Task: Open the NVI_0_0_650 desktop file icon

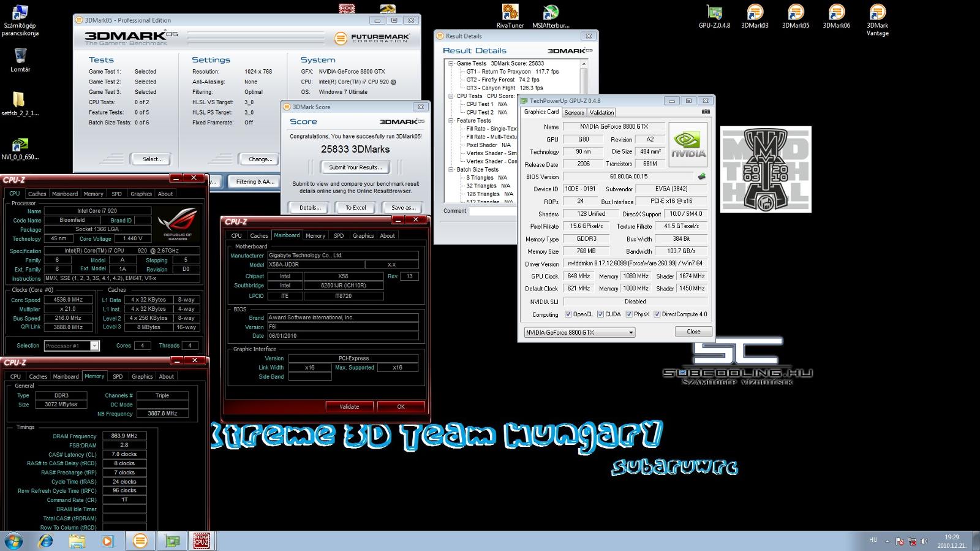Action: (x=20, y=148)
